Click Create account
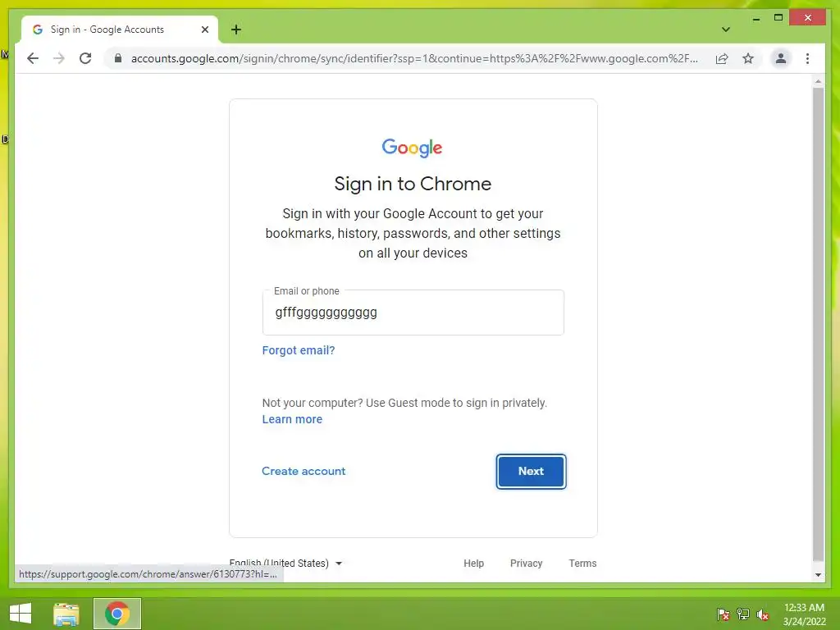The height and width of the screenshot is (630, 840). click(x=304, y=471)
